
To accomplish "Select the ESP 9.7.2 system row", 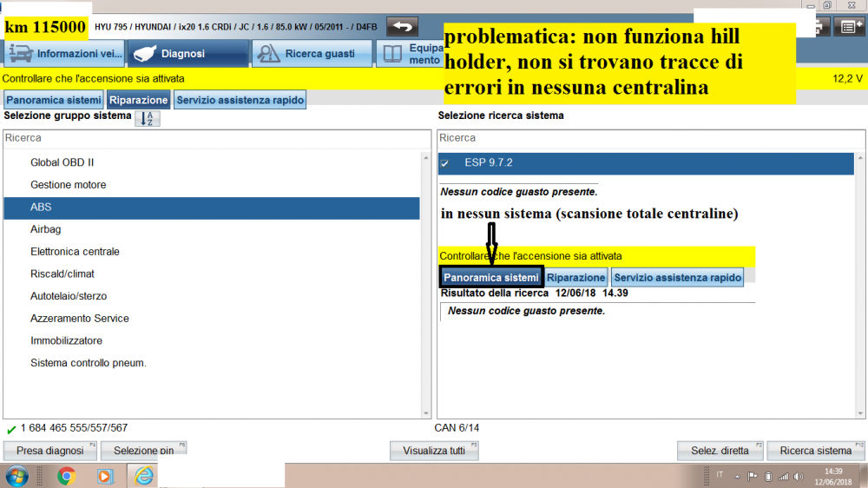I will tap(646, 163).
